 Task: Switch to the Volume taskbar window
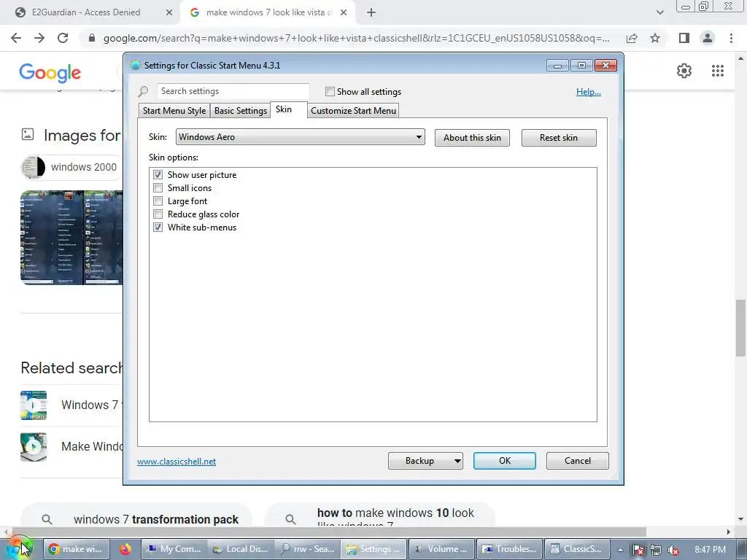(x=441, y=549)
